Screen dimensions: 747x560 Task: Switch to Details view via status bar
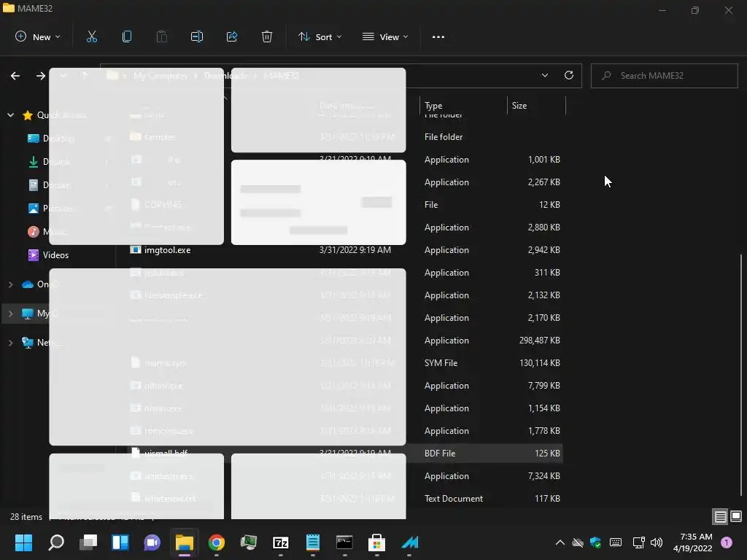point(720,516)
